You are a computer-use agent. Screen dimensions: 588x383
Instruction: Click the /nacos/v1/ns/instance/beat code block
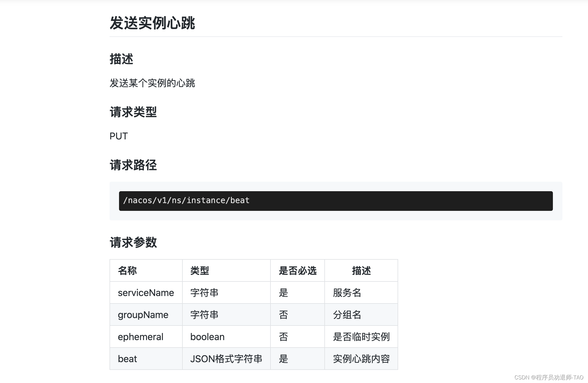(x=336, y=201)
